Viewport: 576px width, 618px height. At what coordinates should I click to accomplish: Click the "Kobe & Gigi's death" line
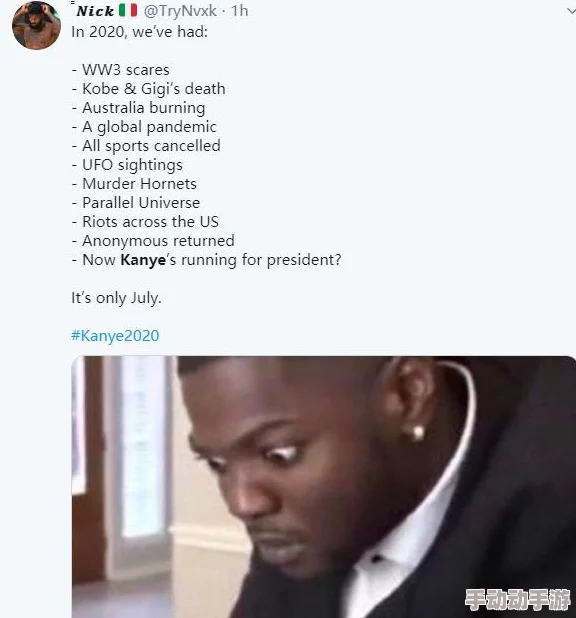(x=149, y=89)
